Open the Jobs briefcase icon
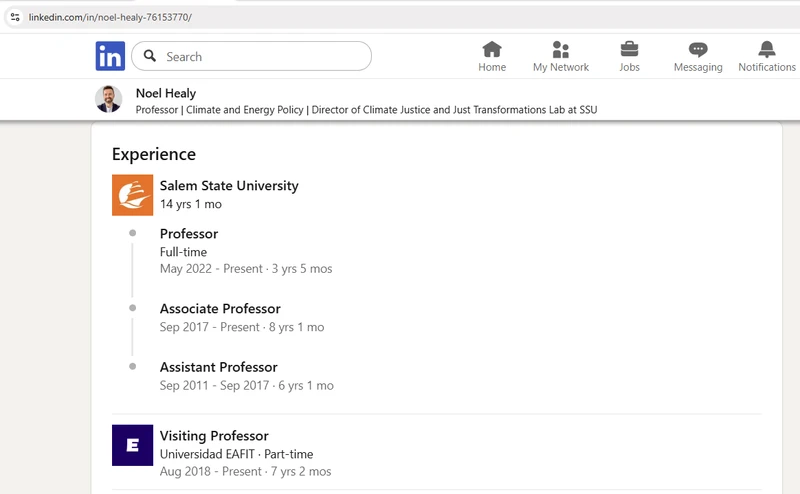800x494 pixels. (629, 50)
